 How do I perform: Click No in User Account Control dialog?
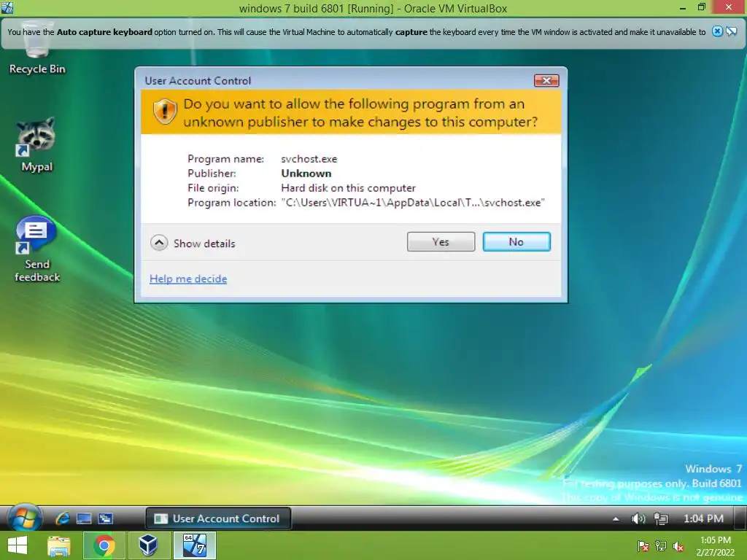pos(516,242)
